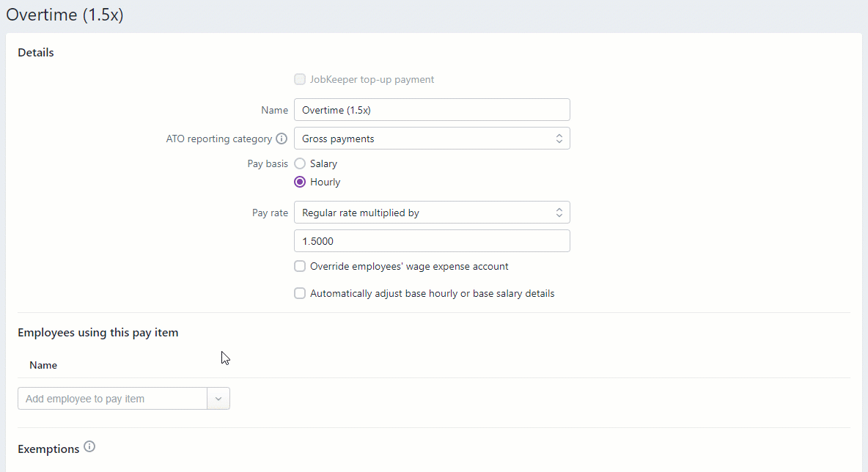The width and height of the screenshot is (868, 472).
Task: Click the 1.5000 multiplier field
Action: pos(432,240)
